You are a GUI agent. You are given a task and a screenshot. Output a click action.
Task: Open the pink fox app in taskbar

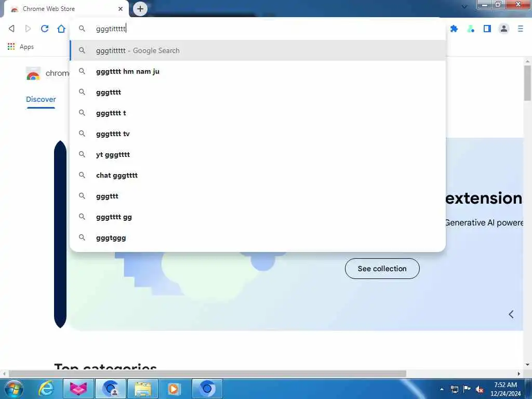(x=78, y=389)
